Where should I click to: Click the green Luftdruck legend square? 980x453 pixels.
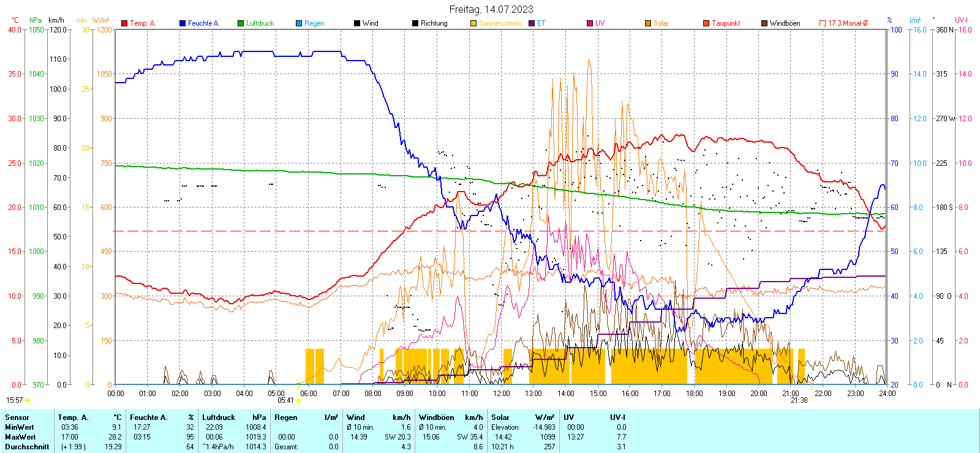click(x=241, y=23)
